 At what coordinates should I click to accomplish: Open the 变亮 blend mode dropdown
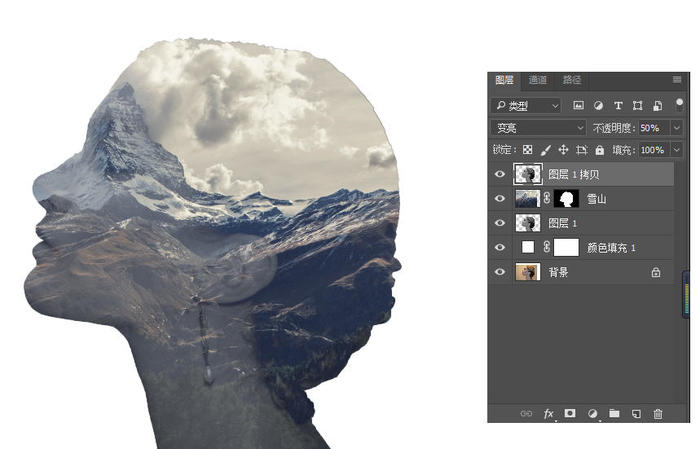click(x=538, y=128)
